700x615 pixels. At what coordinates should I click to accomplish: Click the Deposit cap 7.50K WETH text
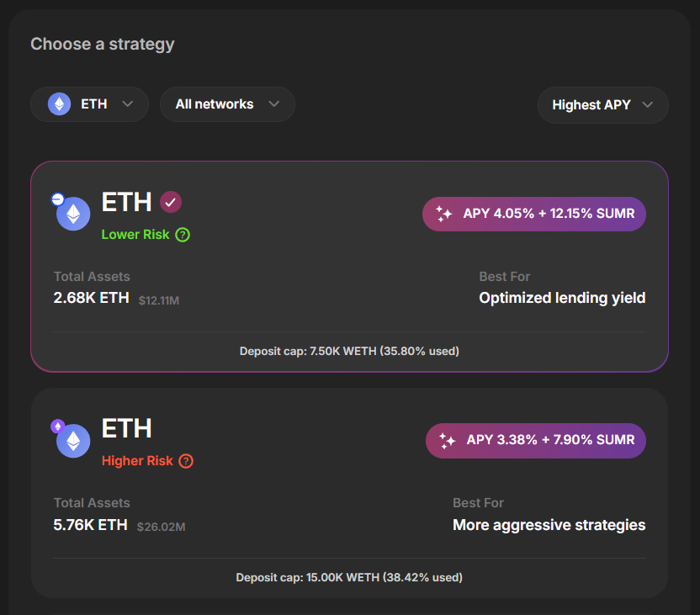coord(349,351)
